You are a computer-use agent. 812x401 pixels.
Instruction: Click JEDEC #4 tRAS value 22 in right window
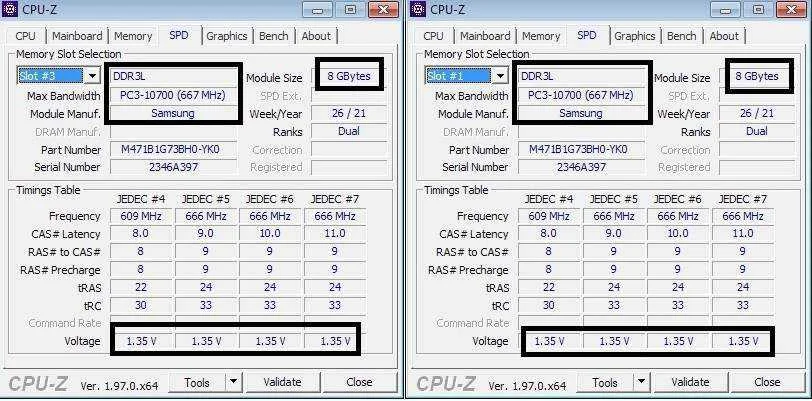click(549, 287)
